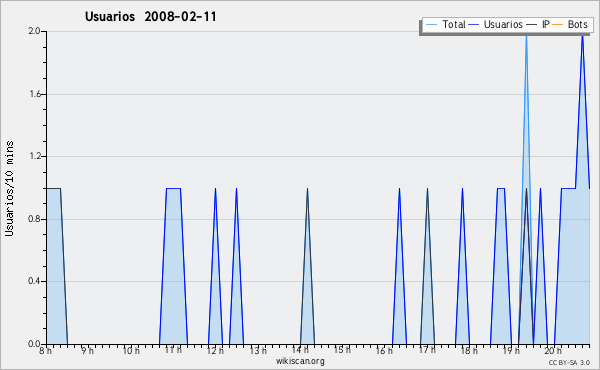Click the Usuarios peak at 12 h
Viewport: 600px width, 370px height.
pyautogui.click(x=215, y=189)
